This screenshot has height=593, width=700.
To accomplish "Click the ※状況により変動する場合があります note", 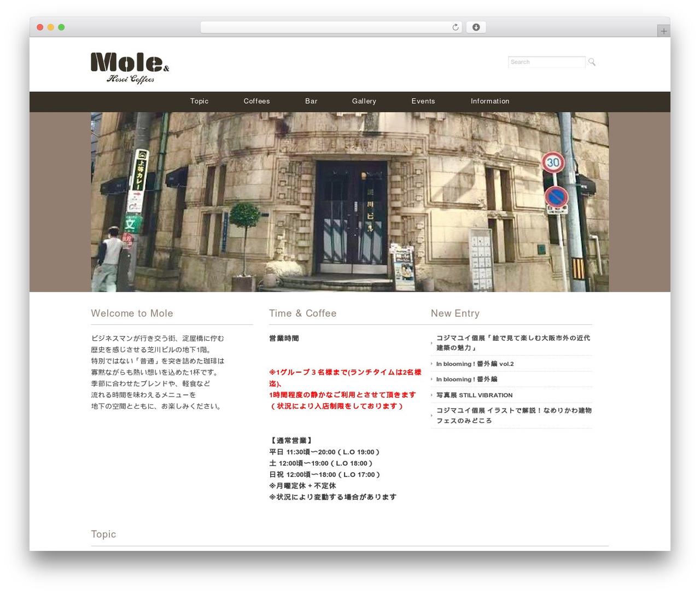I will (x=332, y=497).
